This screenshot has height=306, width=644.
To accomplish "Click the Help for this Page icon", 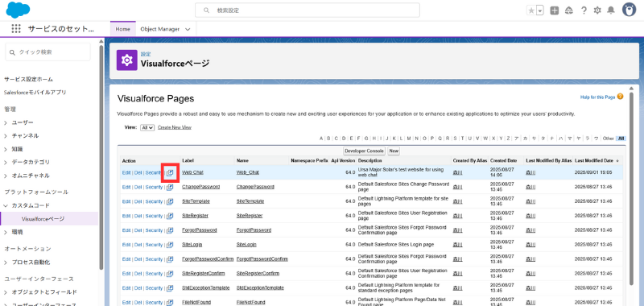I will tap(620, 97).
